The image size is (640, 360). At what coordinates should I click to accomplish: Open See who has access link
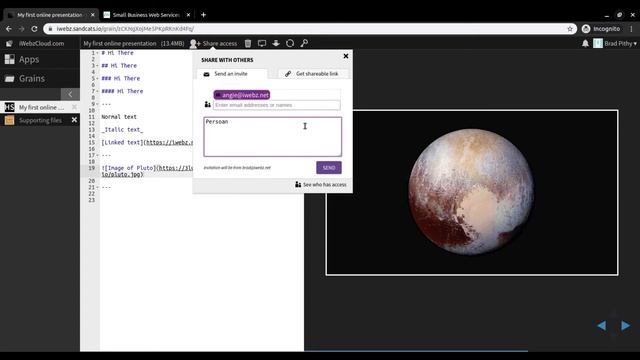point(321,185)
